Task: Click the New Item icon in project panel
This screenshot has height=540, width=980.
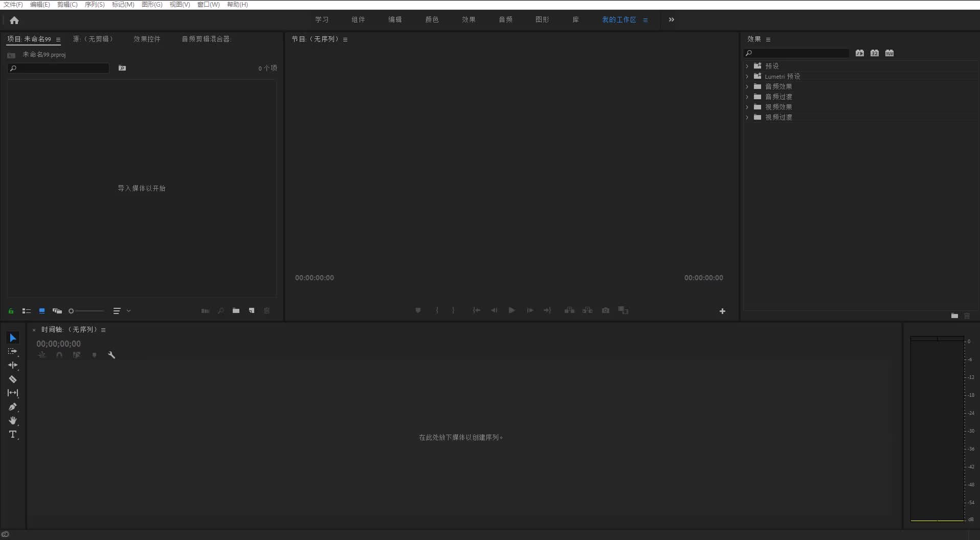Action: [x=252, y=311]
